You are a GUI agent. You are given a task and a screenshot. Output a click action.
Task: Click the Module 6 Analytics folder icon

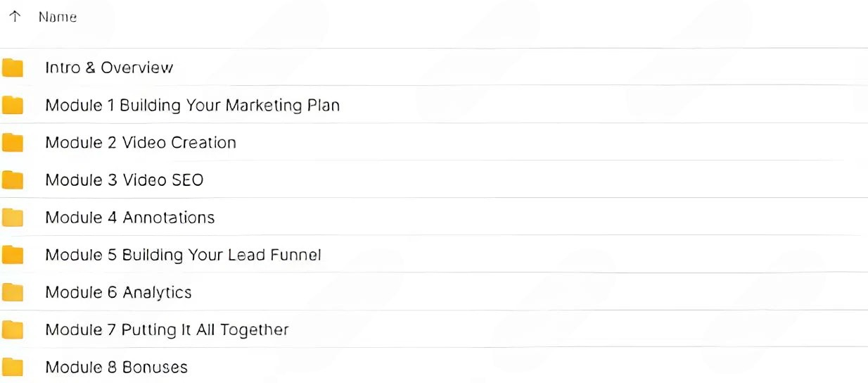tap(13, 292)
